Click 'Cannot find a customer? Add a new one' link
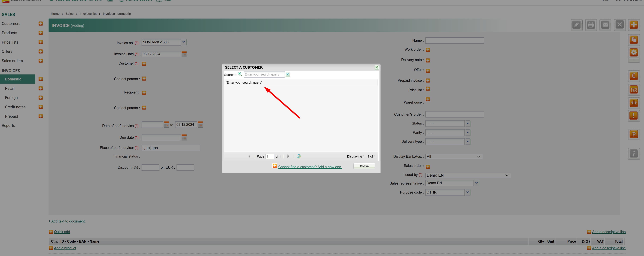This screenshot has width=644, height=256. point(310,167)
